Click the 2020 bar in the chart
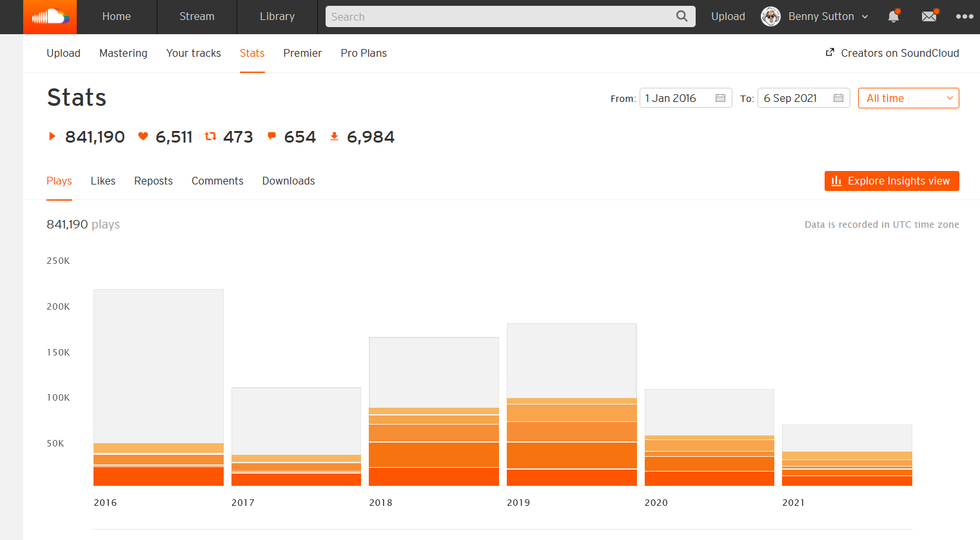Screen dimensions: 980x540 click(x=709, y=437)
